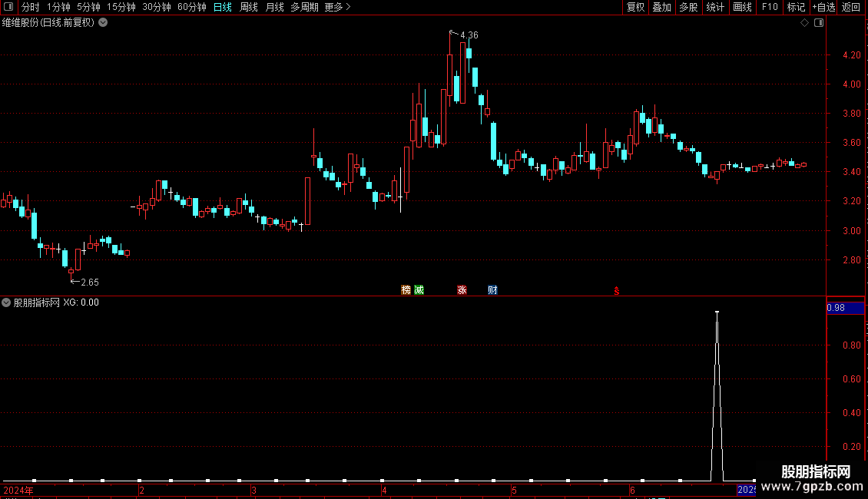Select the 5分钟 timeframe

click(88, 7)
